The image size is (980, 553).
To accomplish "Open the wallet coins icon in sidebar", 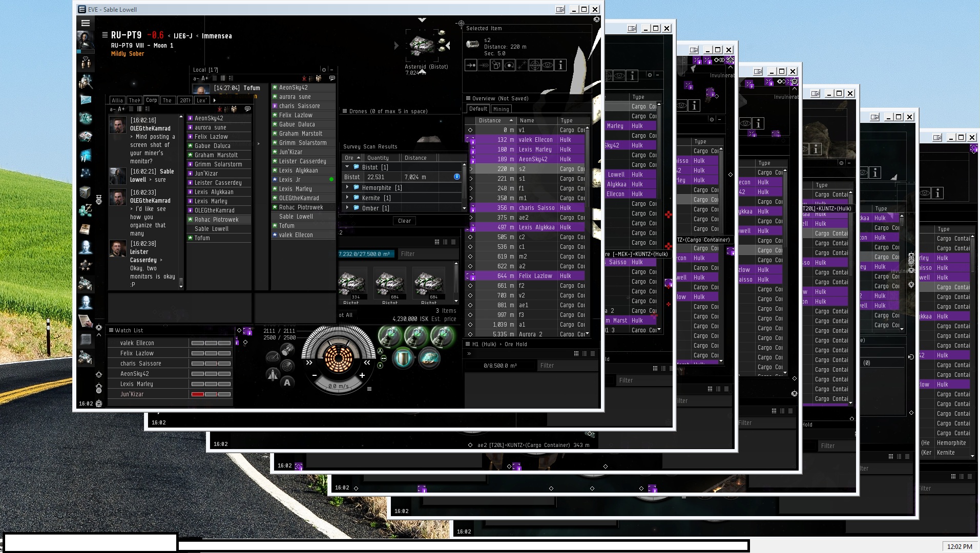I will pyautogui.click(x=86, y=210).
